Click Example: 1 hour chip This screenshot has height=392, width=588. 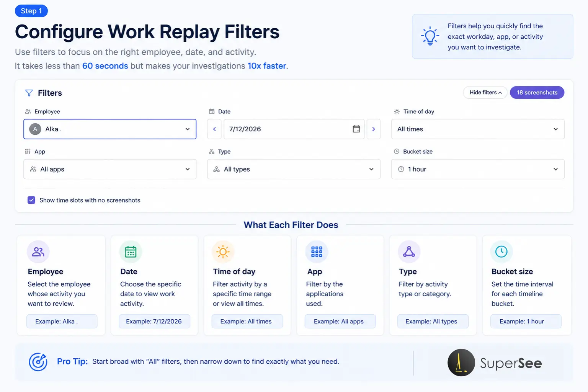pyautogui.click(x=526, y=321)
